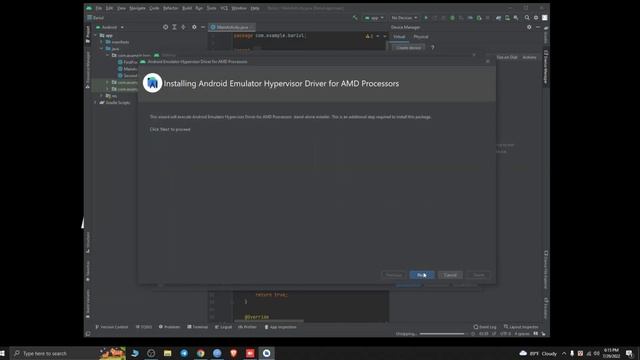Open the Refactor menu
This screenshot has width=640, height=360.
tap(170, 8)
